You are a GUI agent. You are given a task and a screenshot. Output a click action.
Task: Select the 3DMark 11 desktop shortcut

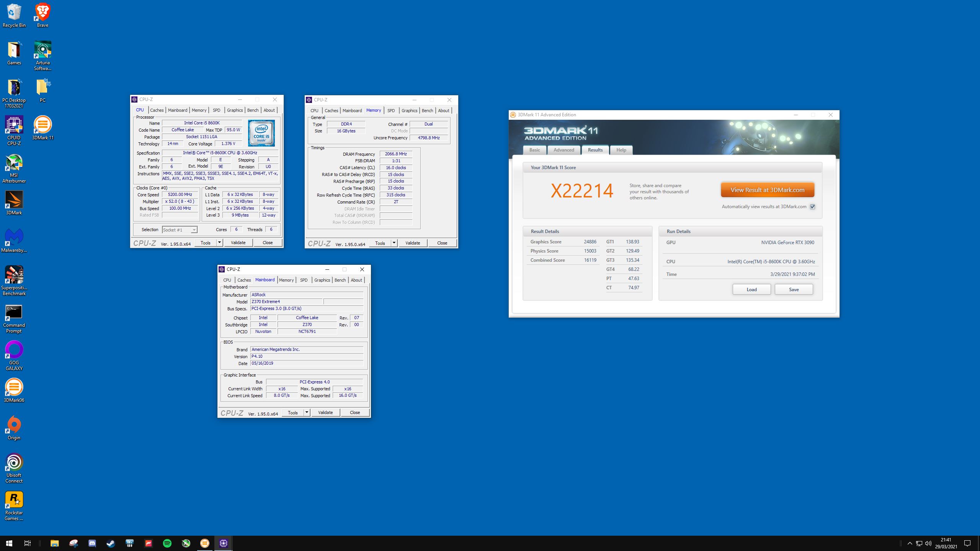[x=42, y=128]
